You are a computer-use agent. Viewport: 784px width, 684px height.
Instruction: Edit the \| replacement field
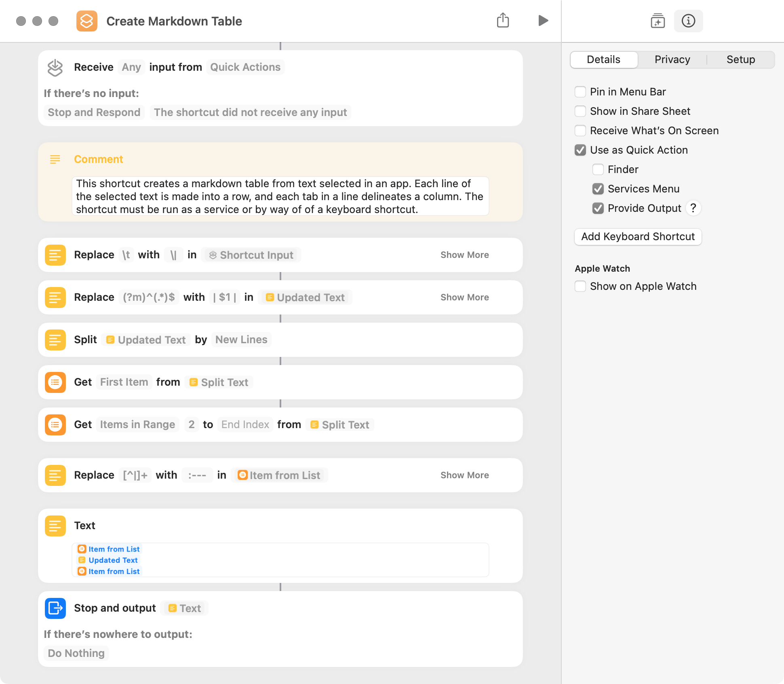173,255
